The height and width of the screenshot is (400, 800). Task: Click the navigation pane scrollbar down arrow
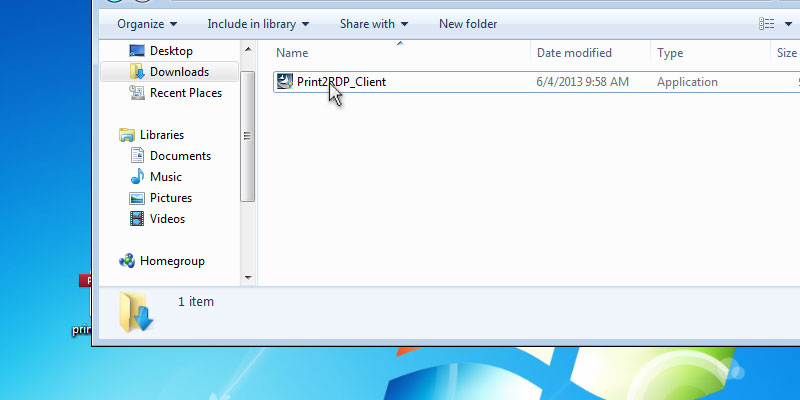click(x=248, y=277)
